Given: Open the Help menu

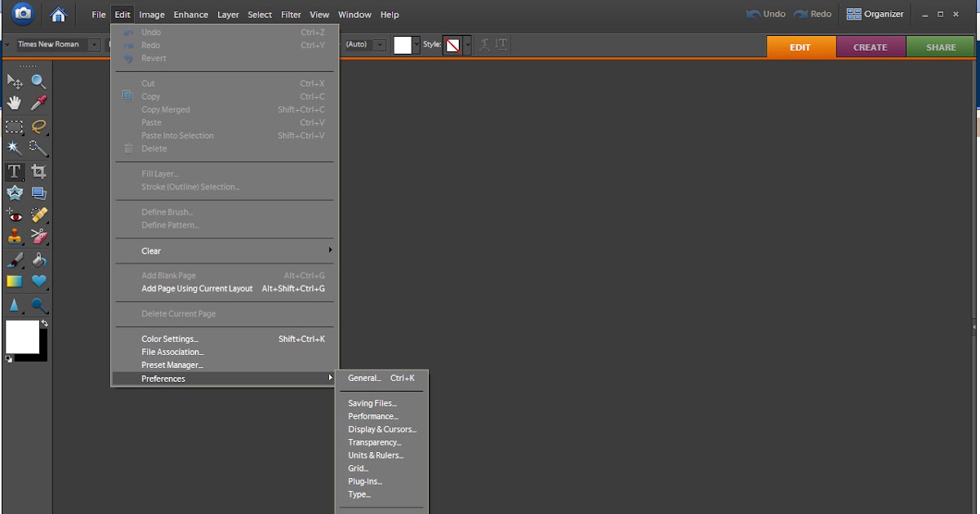Looking at the screenshot, I should tap(390, 15).
